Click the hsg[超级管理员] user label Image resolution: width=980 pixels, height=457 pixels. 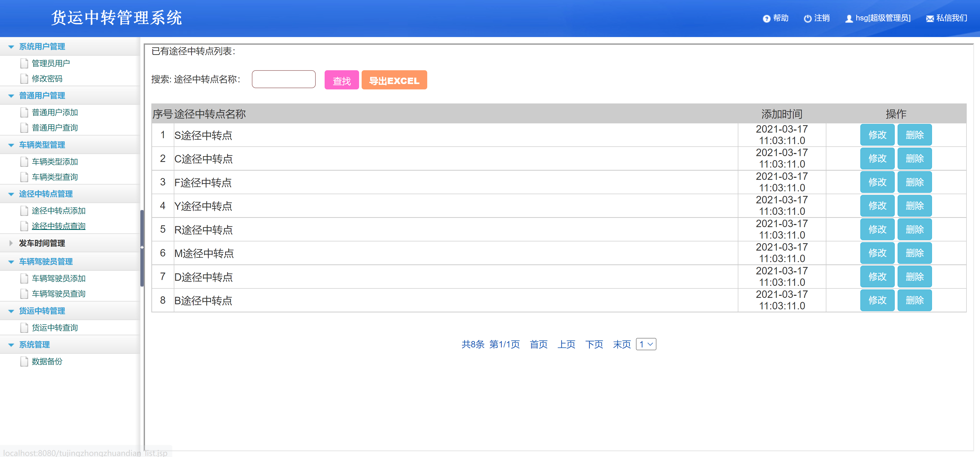tap(883, 18)
